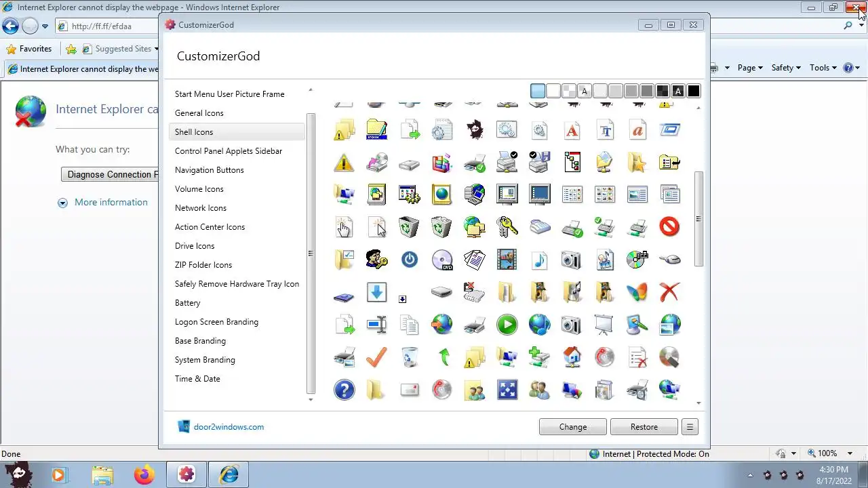Pick the gold and silver keys icon

click(x=507, y=227)
